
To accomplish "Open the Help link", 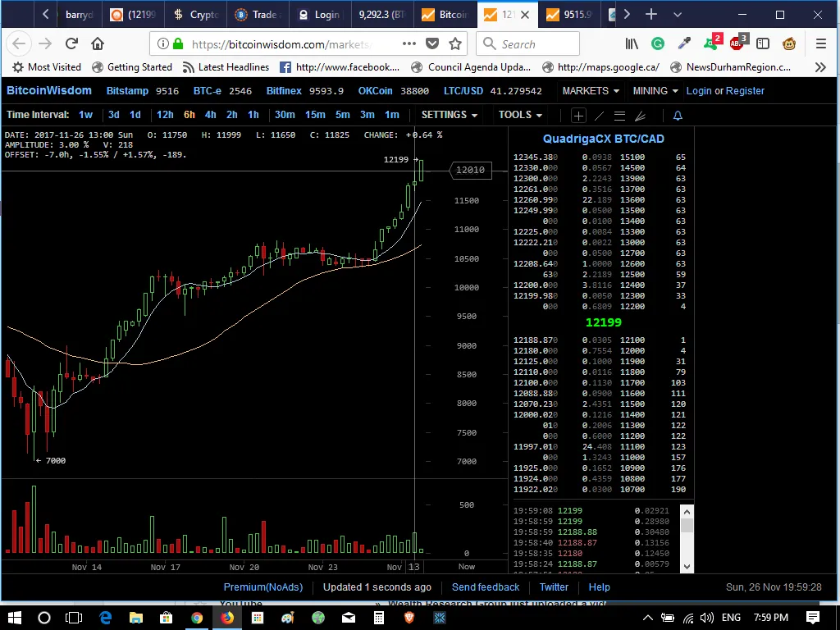I will click(600, 587).
